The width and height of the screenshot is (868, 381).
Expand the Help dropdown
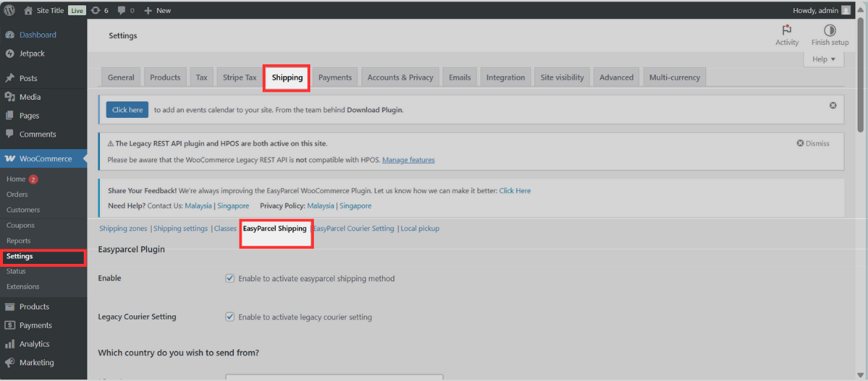[824, 59]
